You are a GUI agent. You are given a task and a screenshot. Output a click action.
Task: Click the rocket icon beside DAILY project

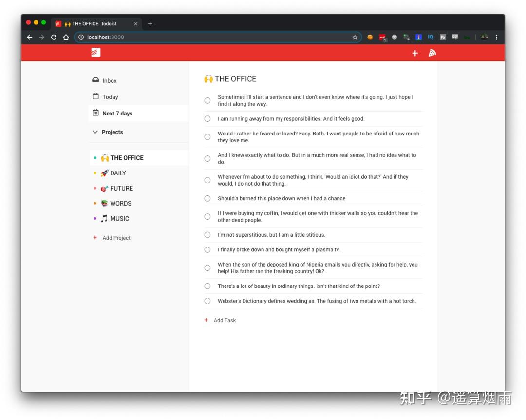(105, 173)
